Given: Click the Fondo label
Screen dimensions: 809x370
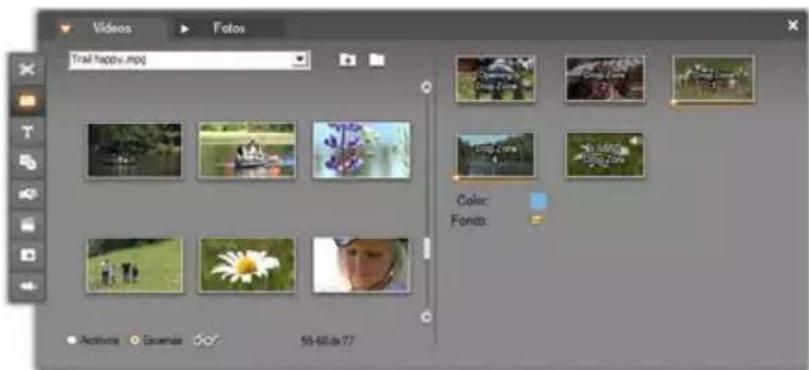Looking at the screenshot, I should (x=469, y=220).
